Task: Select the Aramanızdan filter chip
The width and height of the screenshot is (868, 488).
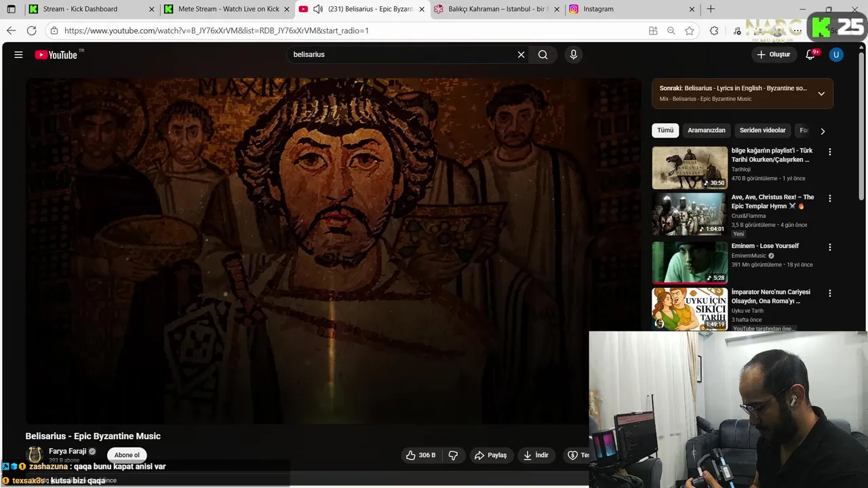Action: click(x=707, y=130)
